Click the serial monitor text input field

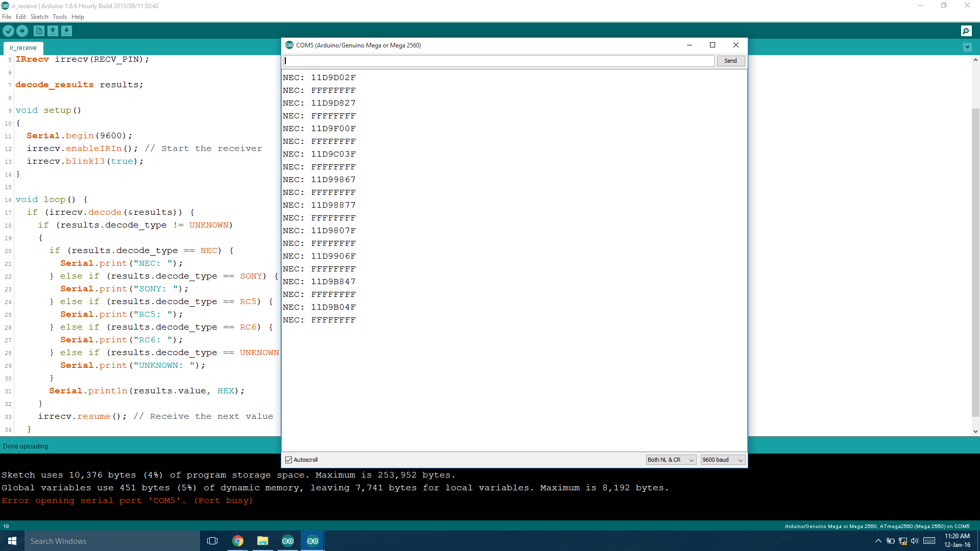click(499, 61)
